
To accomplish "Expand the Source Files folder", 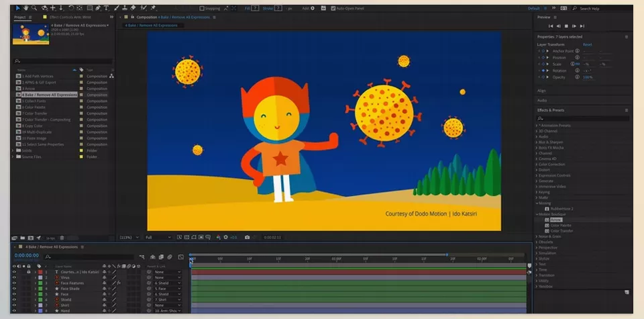I will pos(13,156).
